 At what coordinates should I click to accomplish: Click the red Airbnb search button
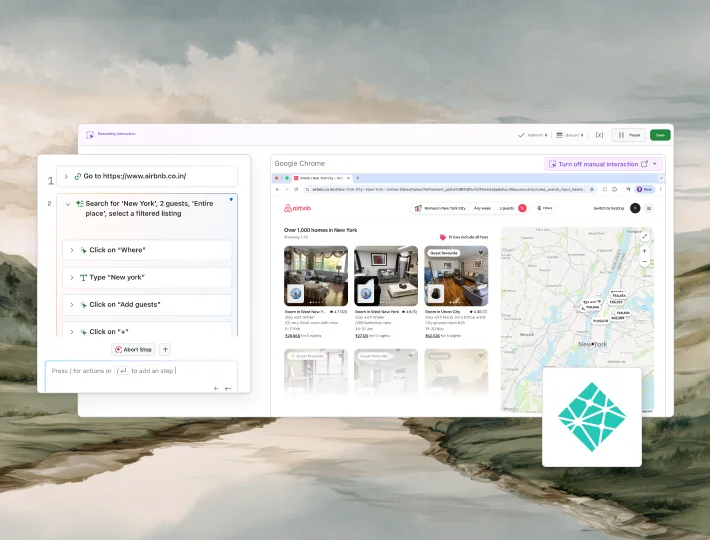522,208
